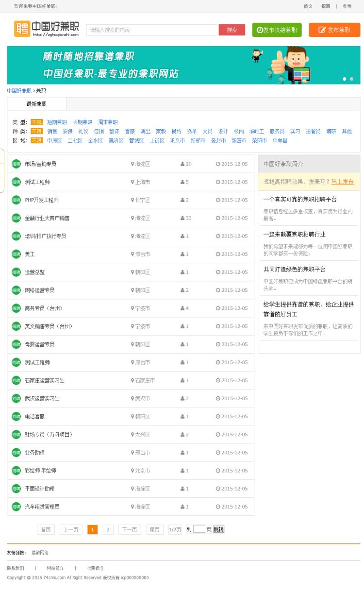Open the 马上发布 link
The width and height of the screenshot is (364, 594).
pyautogui.click(x=342, y=182)
